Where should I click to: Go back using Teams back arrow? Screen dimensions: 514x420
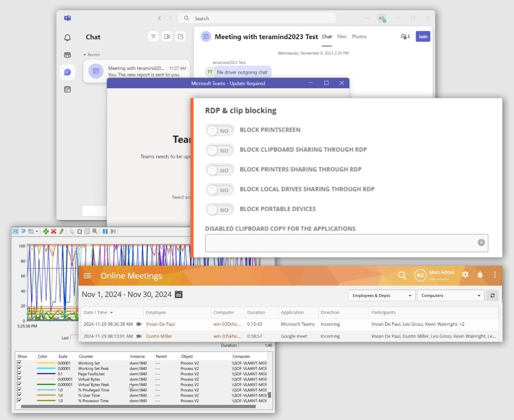point(159,18)
